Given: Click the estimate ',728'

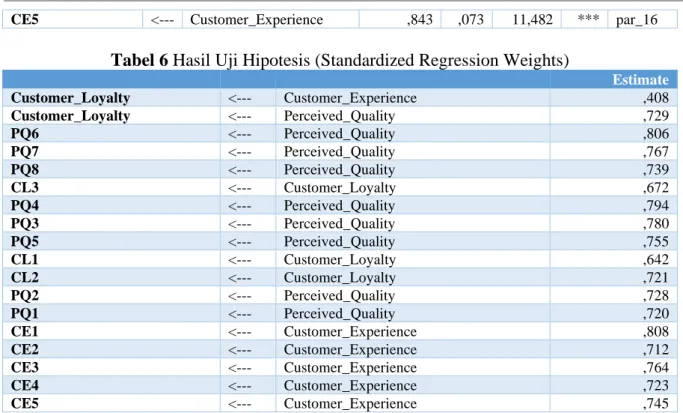Looking at the screenshot, I should click(656, 295).
